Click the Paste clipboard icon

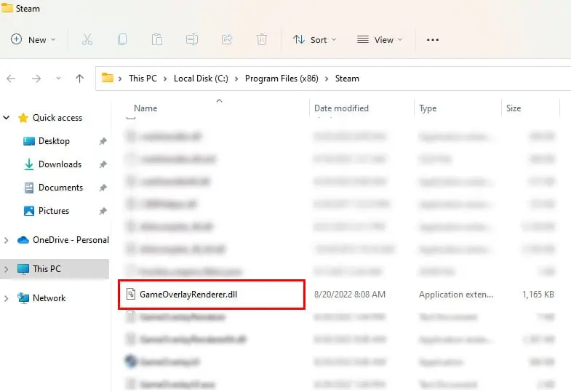tap(156, 39)
